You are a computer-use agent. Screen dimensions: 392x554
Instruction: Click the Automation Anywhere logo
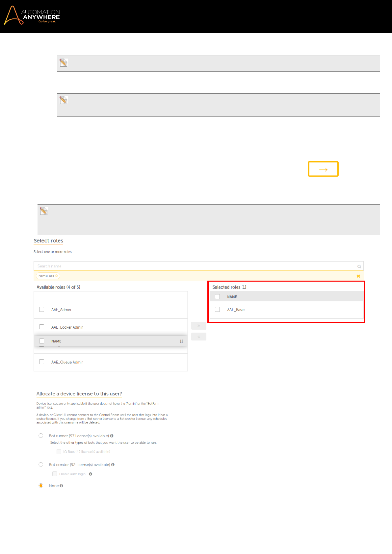click(32, 15)
